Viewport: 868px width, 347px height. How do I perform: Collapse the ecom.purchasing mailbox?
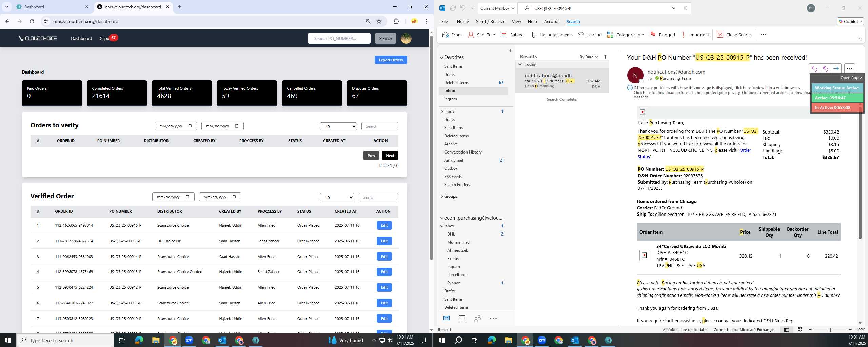tap(442, 218)
